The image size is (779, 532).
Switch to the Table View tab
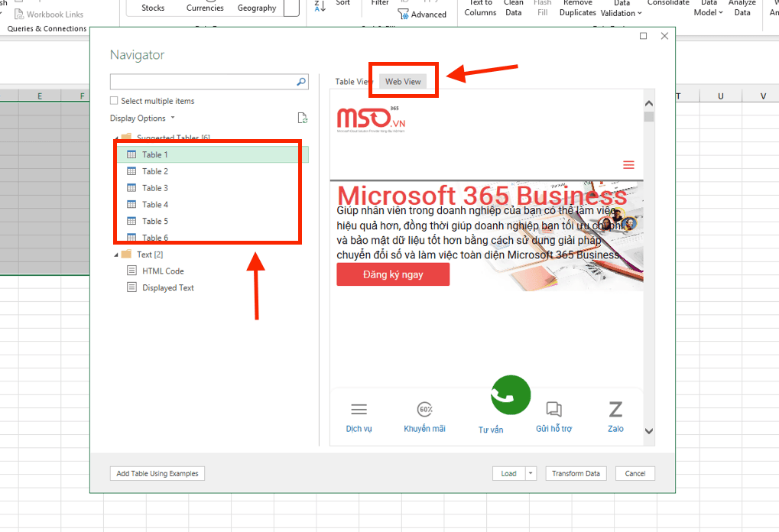click(354, 82)
